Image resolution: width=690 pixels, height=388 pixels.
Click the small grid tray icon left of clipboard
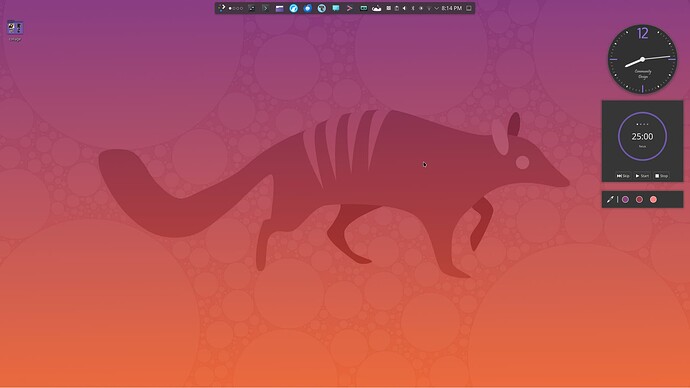[x=389, y=8]
